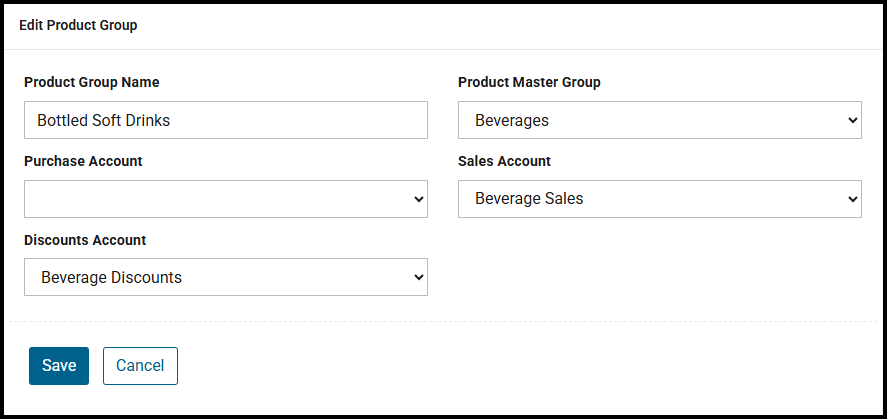The height and width of the screenshot is (419, 887).
Task: Click the 'Purchase Account' label
Action: (83, 161)
